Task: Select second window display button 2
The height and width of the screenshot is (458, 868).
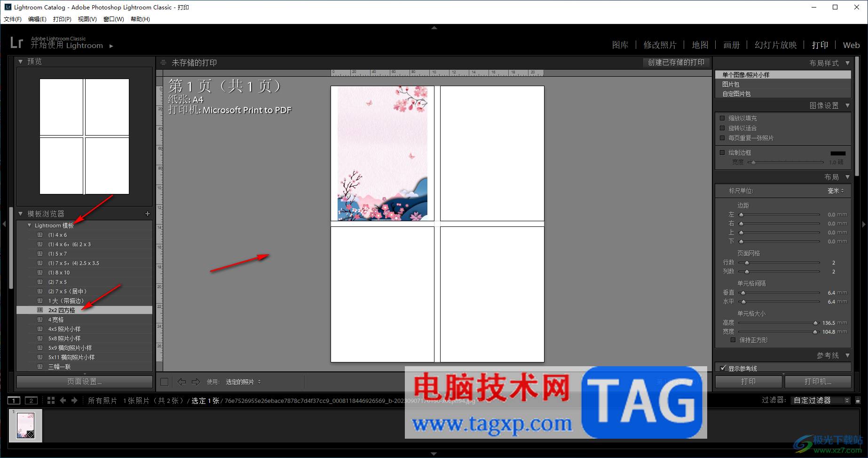Action: 31,401
